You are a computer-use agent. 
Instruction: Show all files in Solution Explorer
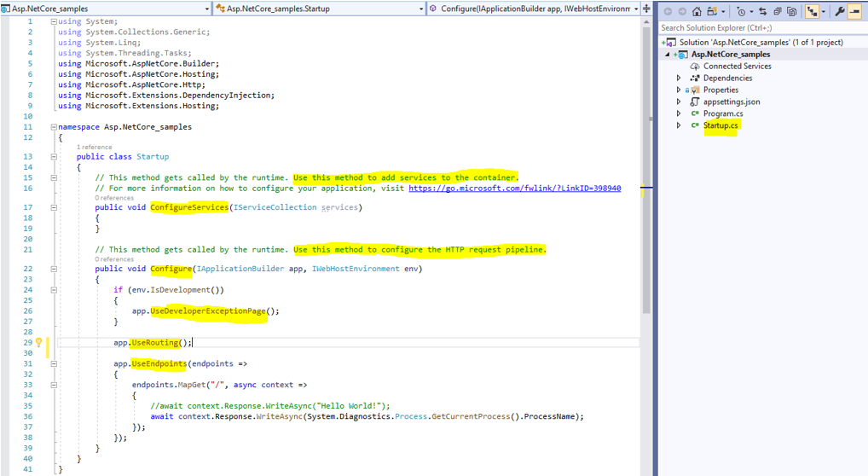(791, 11)
